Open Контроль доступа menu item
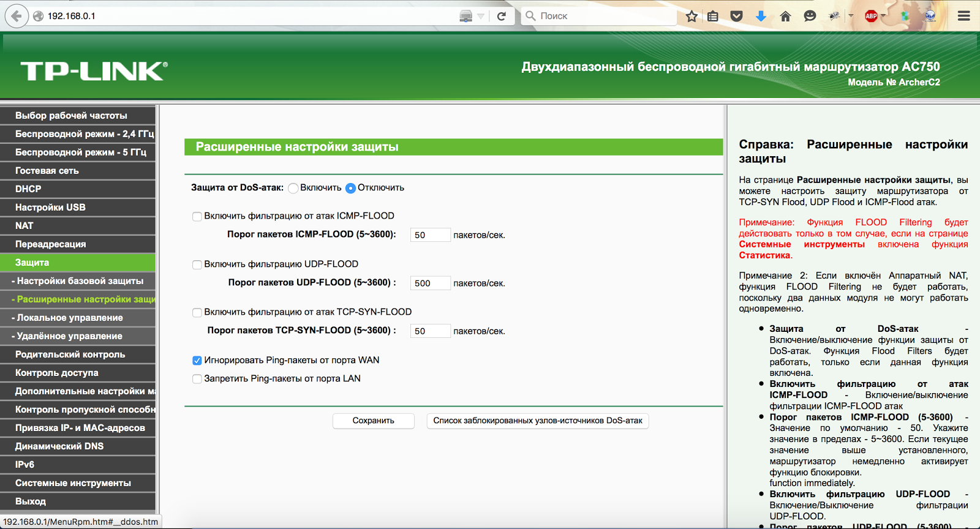This screenshot has height=529, width=980. coord(78,372)
